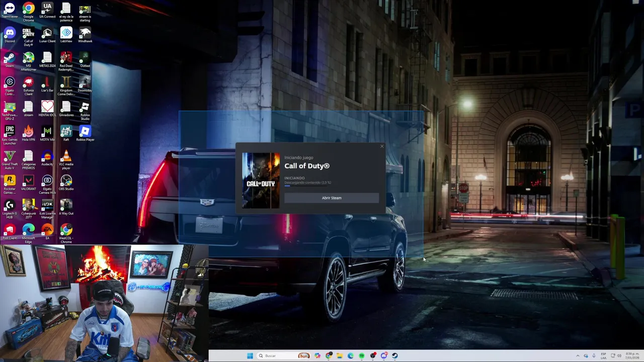Select the Audacity desktop icon
The width and height of the screenshot is (644, 362).
tap(47, 159)
